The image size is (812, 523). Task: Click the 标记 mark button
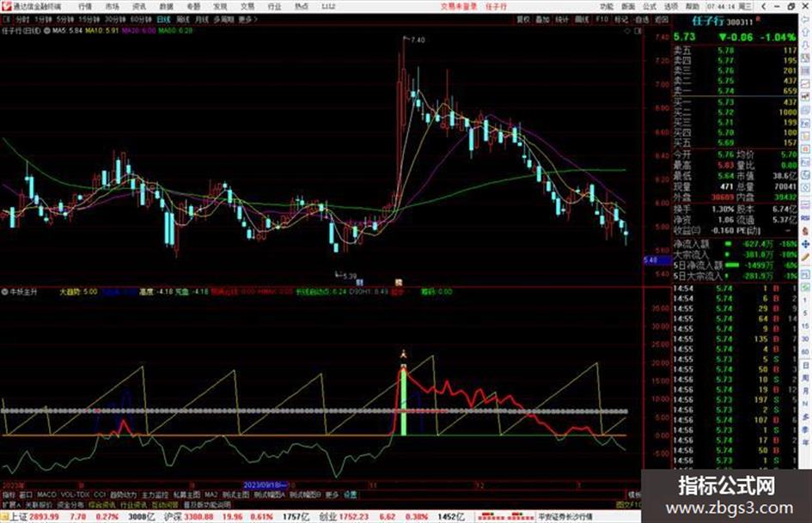621,19
